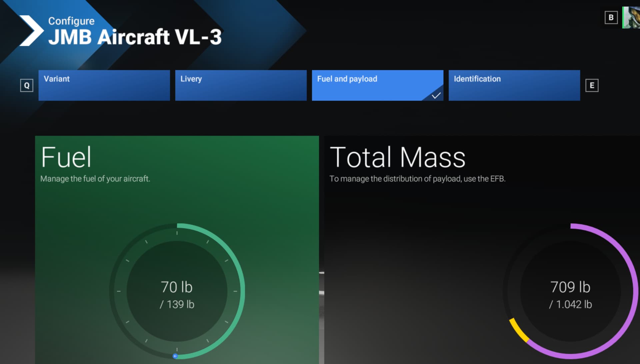Click the E next-tab key icon
This screenshot has width=640, height=364.
[592, 85]
